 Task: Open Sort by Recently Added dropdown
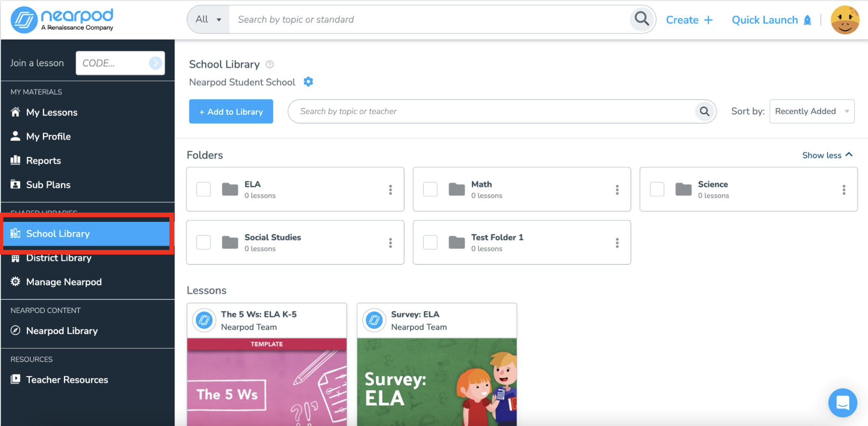tap(812, 111)
